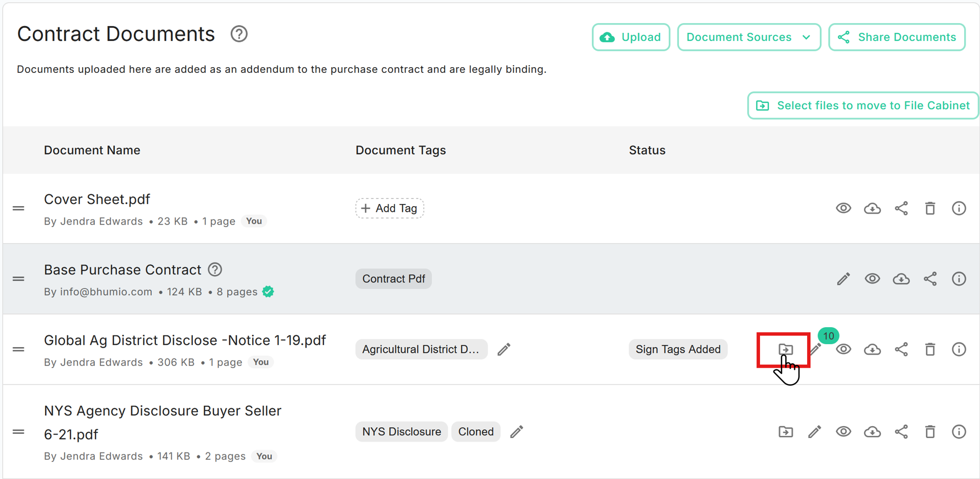Open info for NYS Agency Disclosure
The width and height of the screenshot is (980, 479).
click(959, 432)
